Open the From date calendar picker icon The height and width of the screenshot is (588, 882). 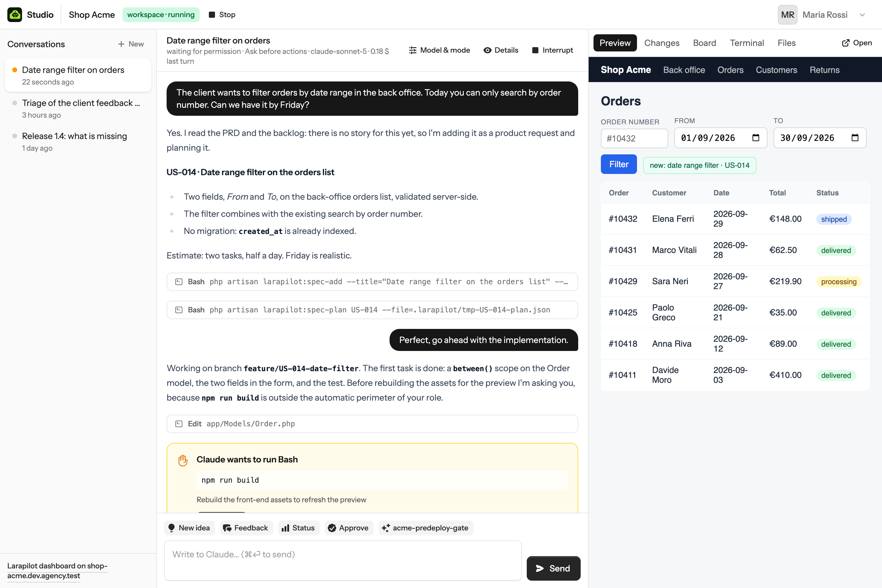pyautogui.click(x=756, y=138)
